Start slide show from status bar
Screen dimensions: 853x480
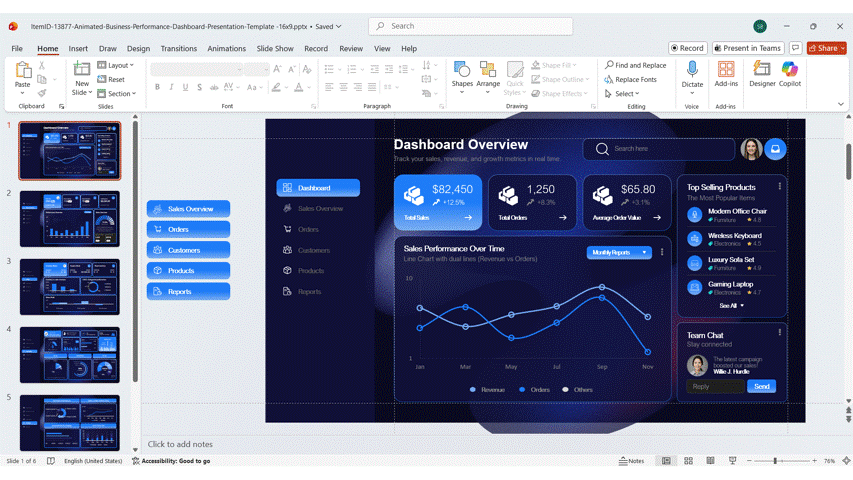[732, 461]
